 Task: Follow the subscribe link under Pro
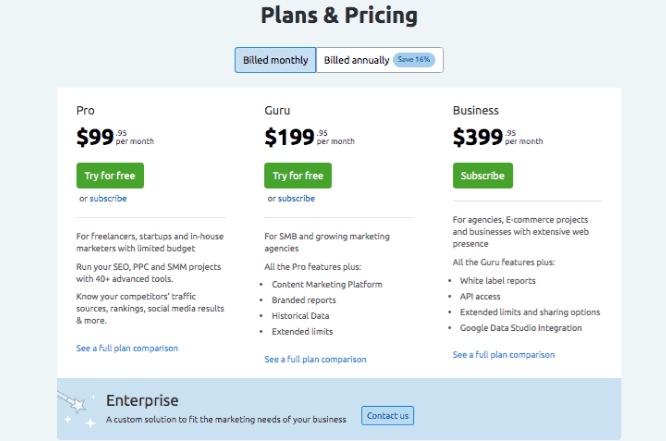tap(108, 198)
